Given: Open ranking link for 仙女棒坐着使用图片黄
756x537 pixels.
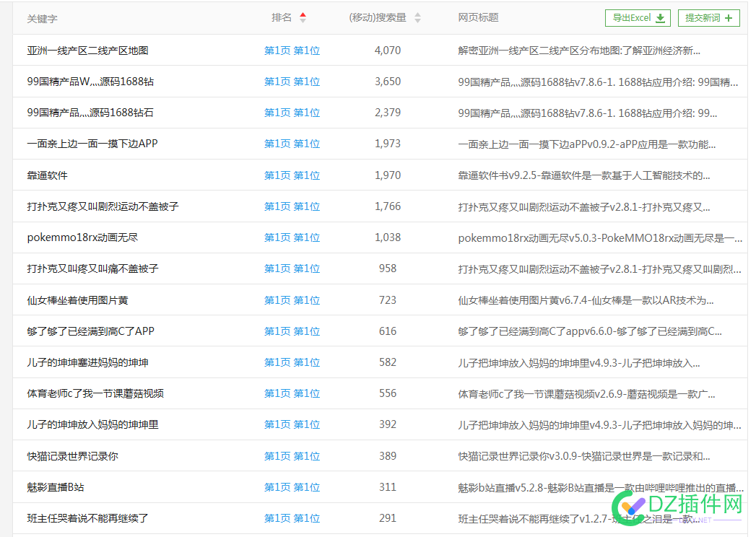Looking at the screenshot, I should pos(292,300).
